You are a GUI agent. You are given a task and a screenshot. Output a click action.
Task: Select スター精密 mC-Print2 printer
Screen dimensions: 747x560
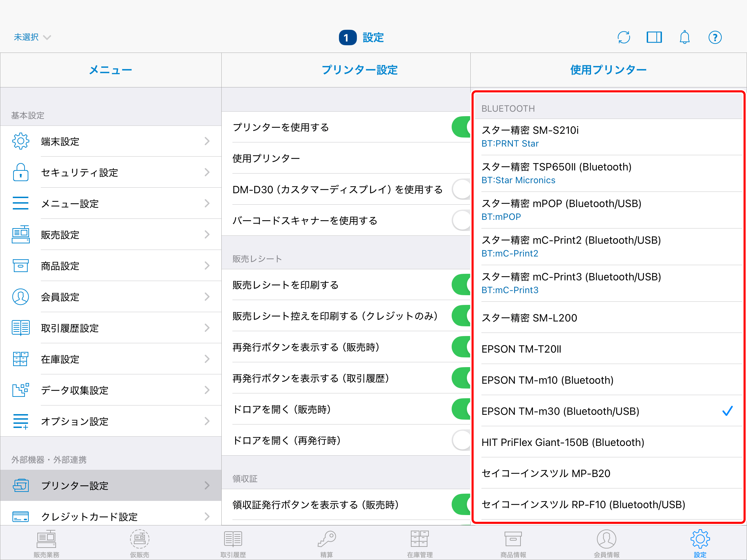(609, 247)
